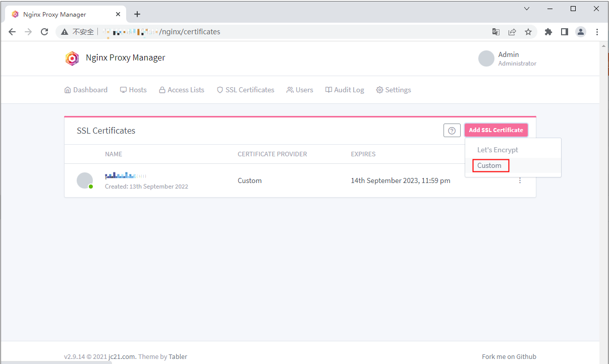Open the Chrome profile avatar icon
Image resolution: width=609 pixels, height=364 pixels.
(581, 32)
